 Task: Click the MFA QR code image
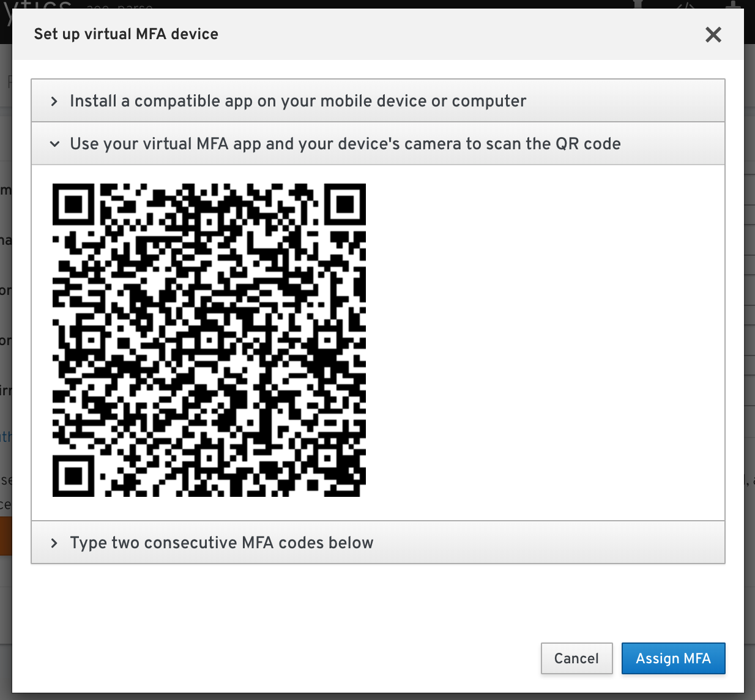click(209, 340)
